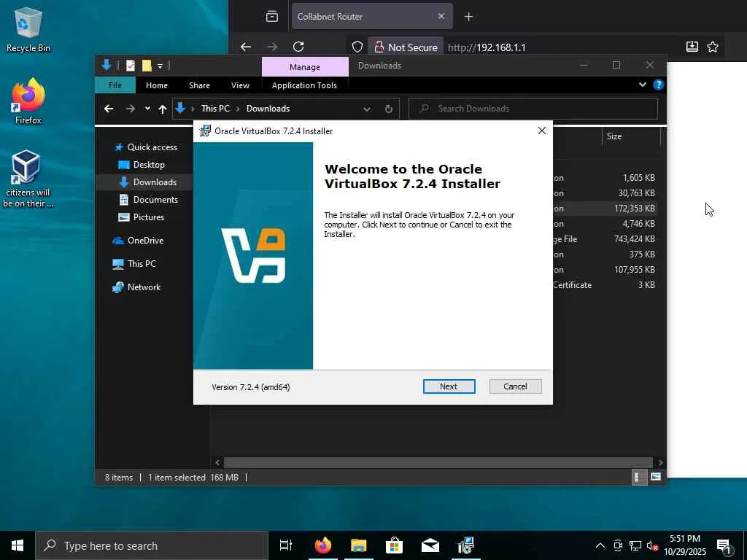
Task: Open the notification center
Action: coord(725,546)
